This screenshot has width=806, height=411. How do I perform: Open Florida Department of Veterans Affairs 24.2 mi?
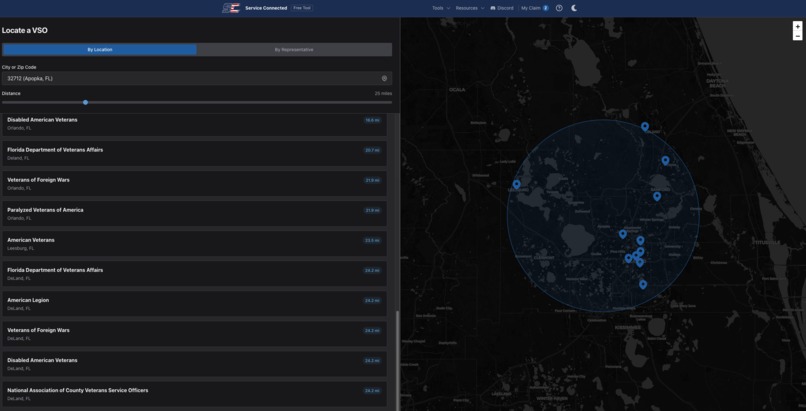pyautogui.click(x=194, y=274)
